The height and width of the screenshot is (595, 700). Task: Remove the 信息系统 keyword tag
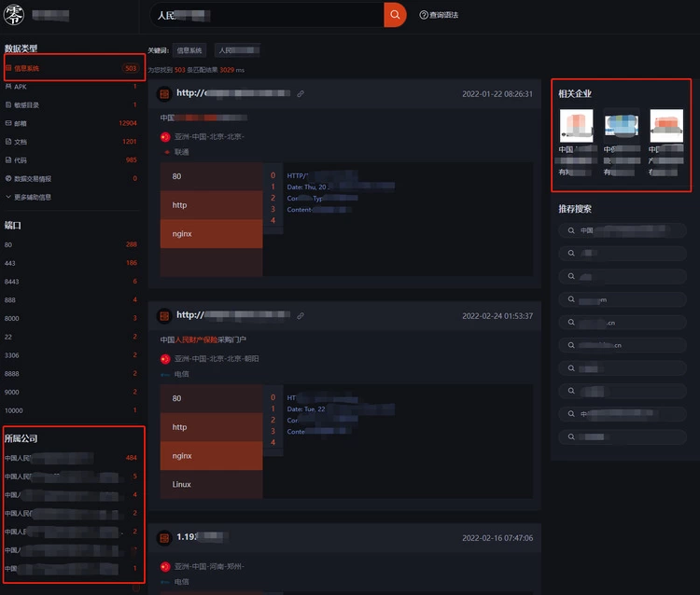[x=189, y=50]
